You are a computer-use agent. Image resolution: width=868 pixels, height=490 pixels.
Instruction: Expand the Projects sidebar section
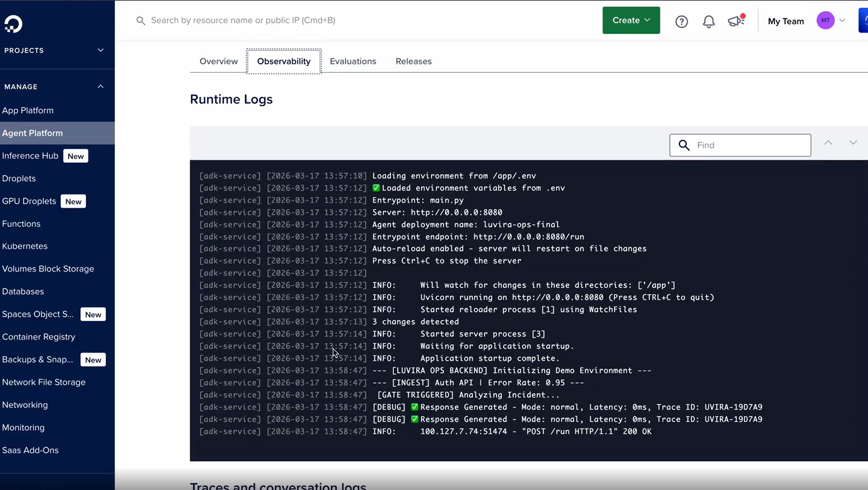[100, 50]
